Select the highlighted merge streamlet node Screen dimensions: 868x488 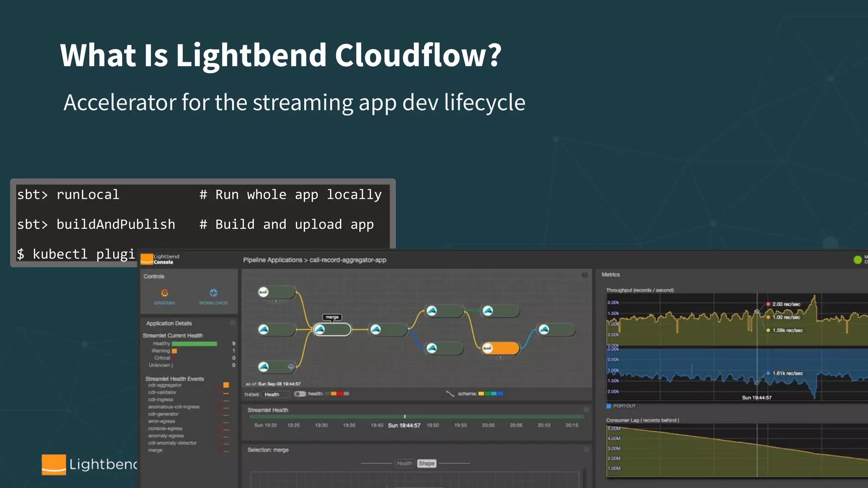click(x=332, y=329)
